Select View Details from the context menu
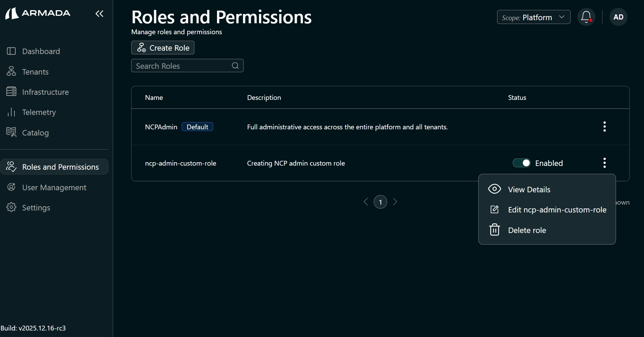Viewport: 644px width, 337px height. point(529,189)
